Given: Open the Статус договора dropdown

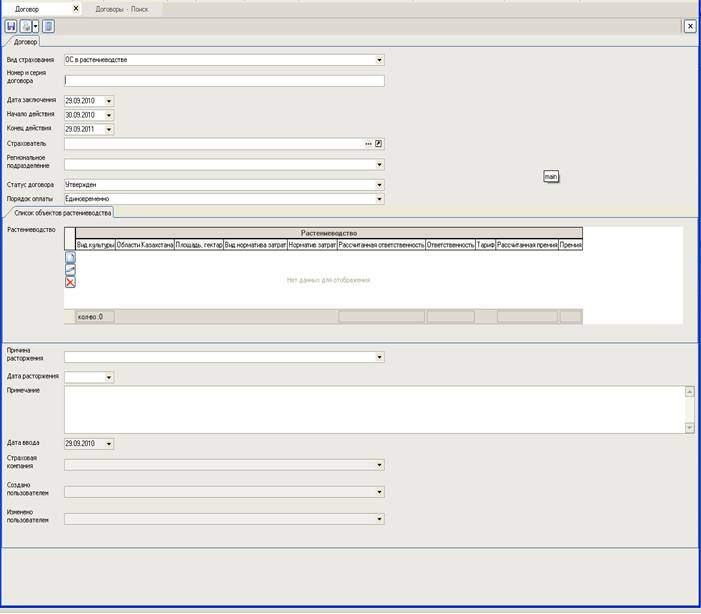Looking at the screenshot, I should [x=379, y=185].
